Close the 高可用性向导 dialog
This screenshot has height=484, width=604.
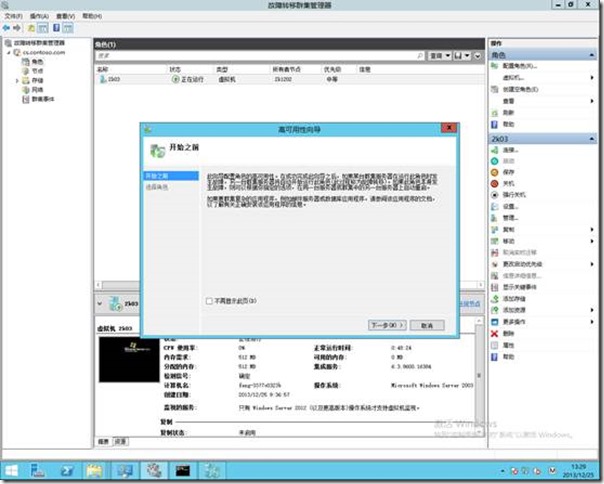[x=449, y=128]
